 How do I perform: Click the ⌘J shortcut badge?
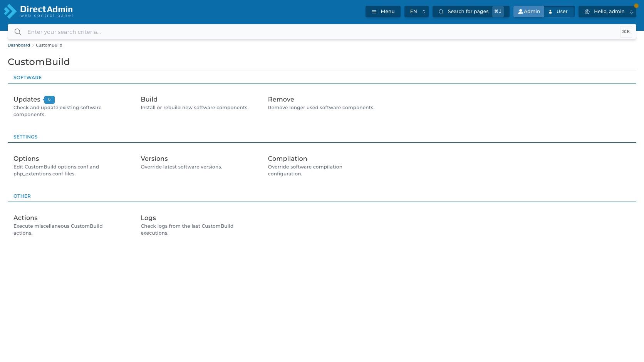[x=498, y=12]
